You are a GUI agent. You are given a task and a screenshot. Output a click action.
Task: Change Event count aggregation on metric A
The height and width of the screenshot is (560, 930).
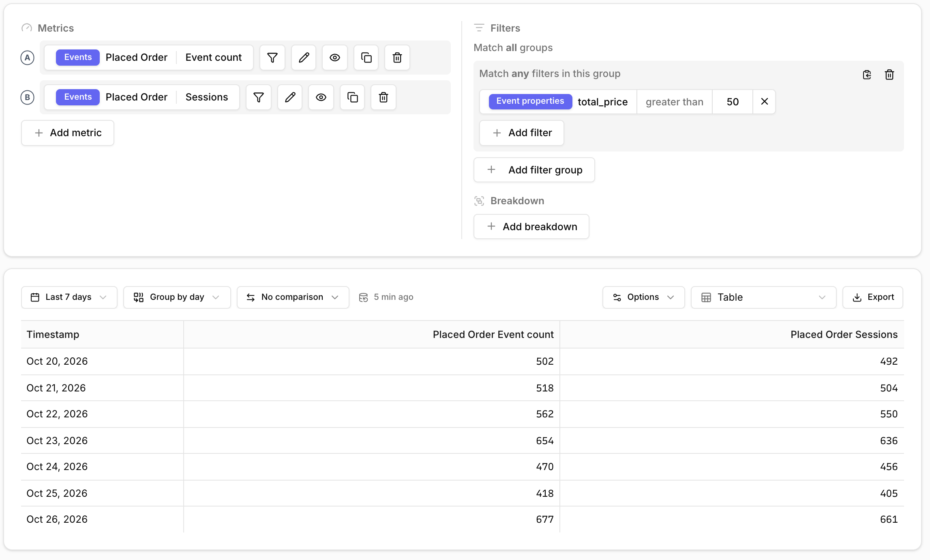(214, 58)
